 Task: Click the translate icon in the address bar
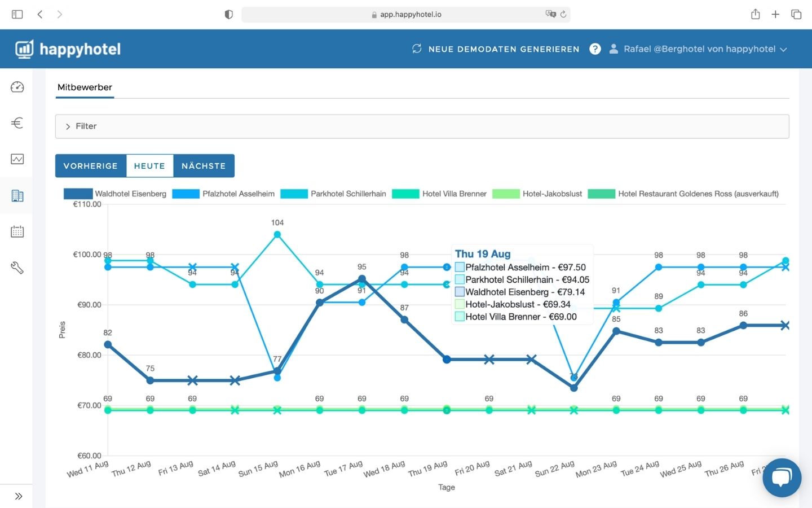pos(550,14)
